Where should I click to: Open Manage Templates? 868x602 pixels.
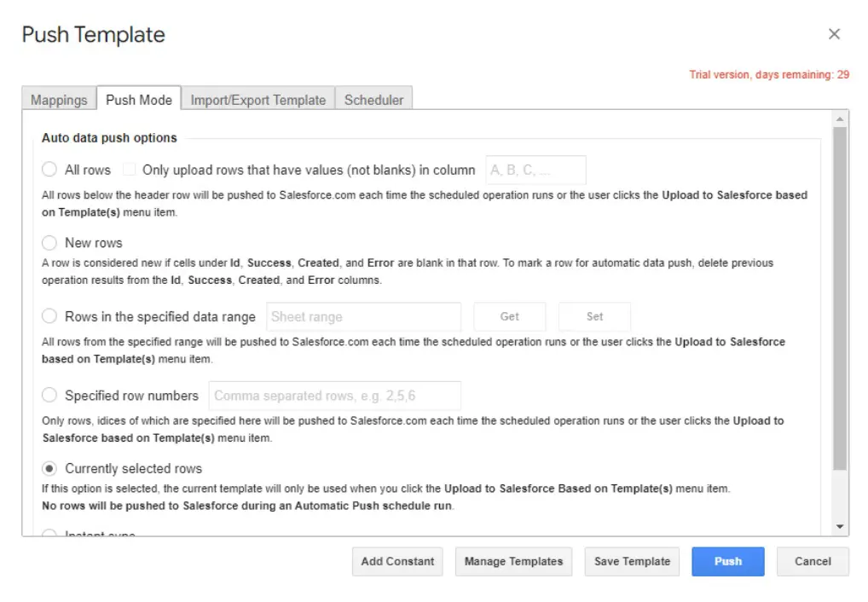[513, 561]
